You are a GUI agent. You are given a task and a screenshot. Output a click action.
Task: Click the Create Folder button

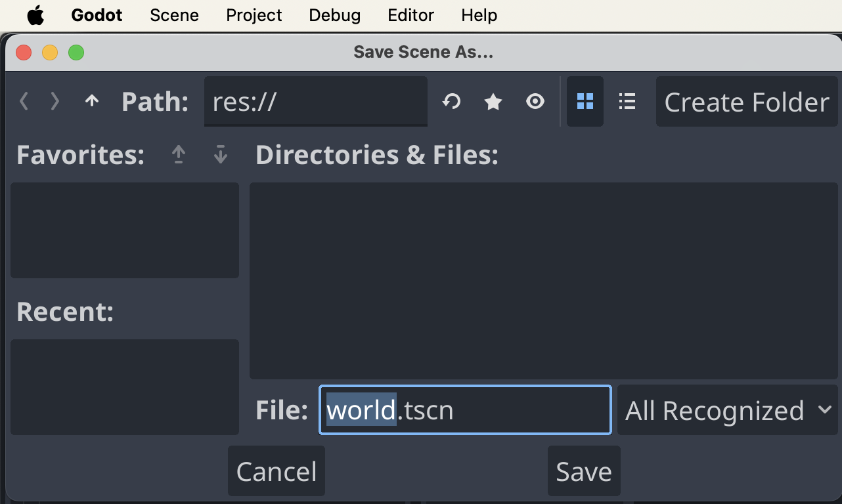(746, 101)
